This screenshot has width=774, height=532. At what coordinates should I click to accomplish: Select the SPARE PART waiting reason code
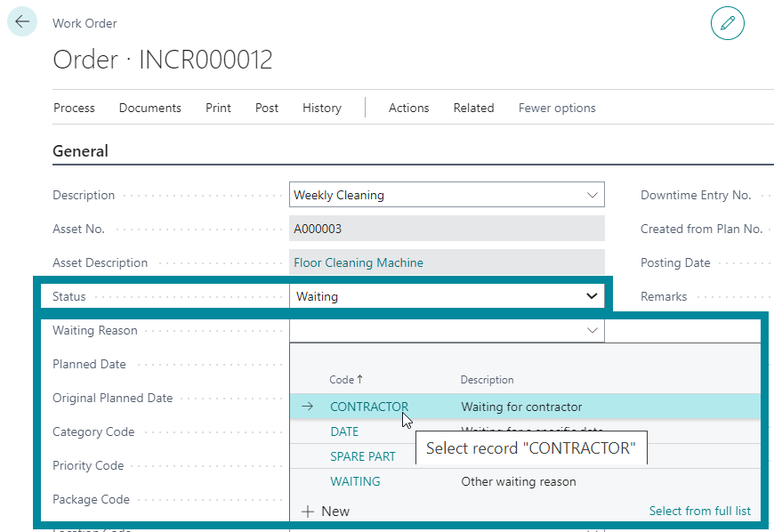[x=363, y=456]
